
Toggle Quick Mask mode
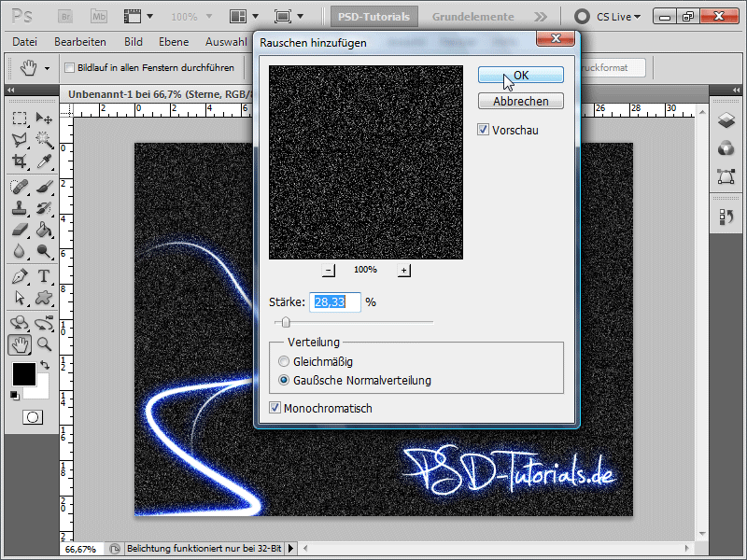coord(33,417)
